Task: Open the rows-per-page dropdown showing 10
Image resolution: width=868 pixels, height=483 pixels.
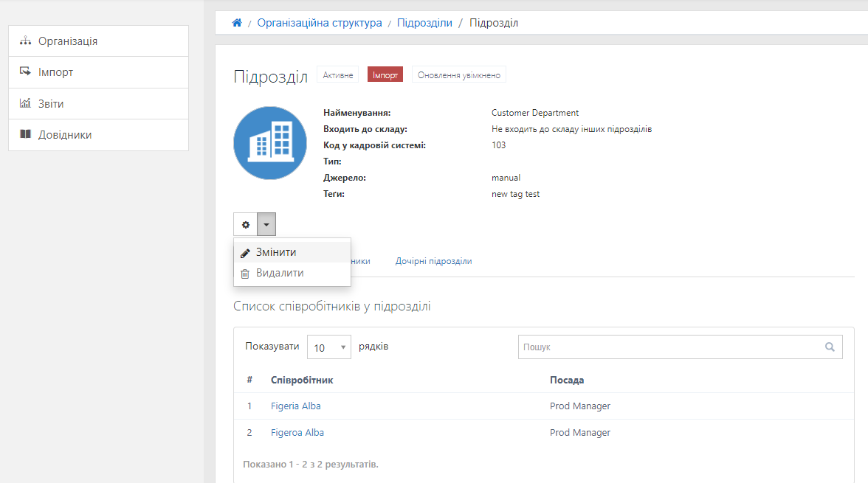Action: tap(329, 347)
